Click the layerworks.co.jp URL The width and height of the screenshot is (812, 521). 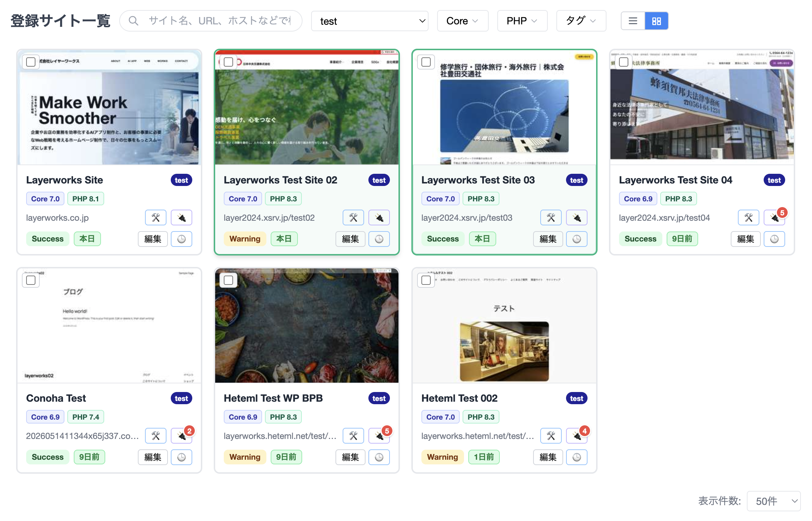57,218
